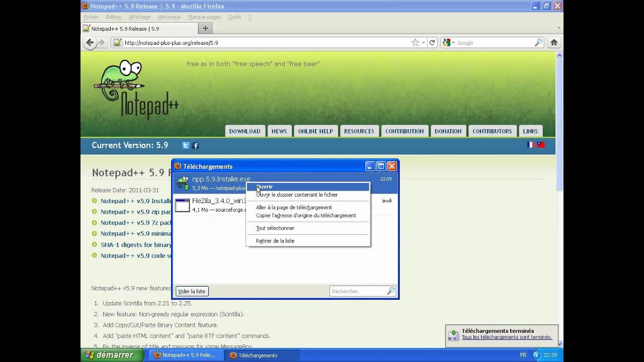Switch site language with Taiwan flag
Viewport: 644px width, 362px height.
click(541, 145)
